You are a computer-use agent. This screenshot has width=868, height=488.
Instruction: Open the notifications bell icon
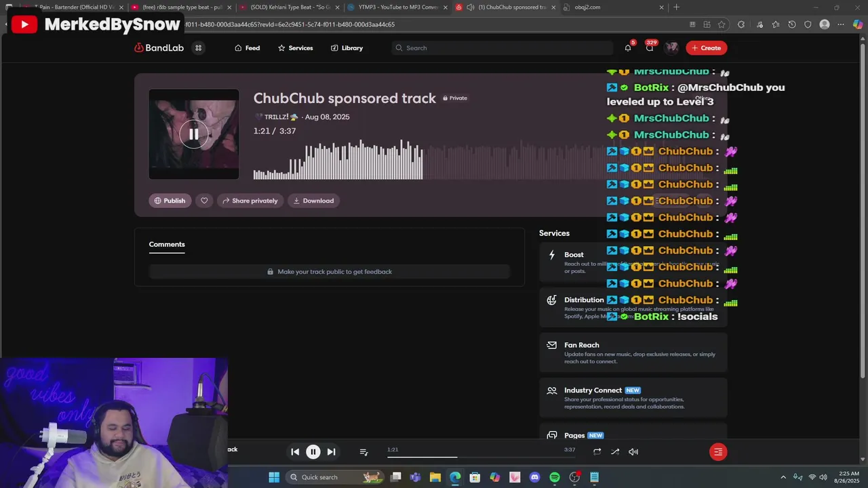click(628, 48)
